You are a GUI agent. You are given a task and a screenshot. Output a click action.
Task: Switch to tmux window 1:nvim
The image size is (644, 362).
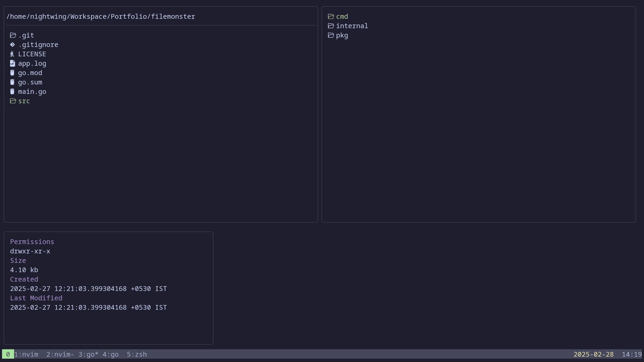26,354
